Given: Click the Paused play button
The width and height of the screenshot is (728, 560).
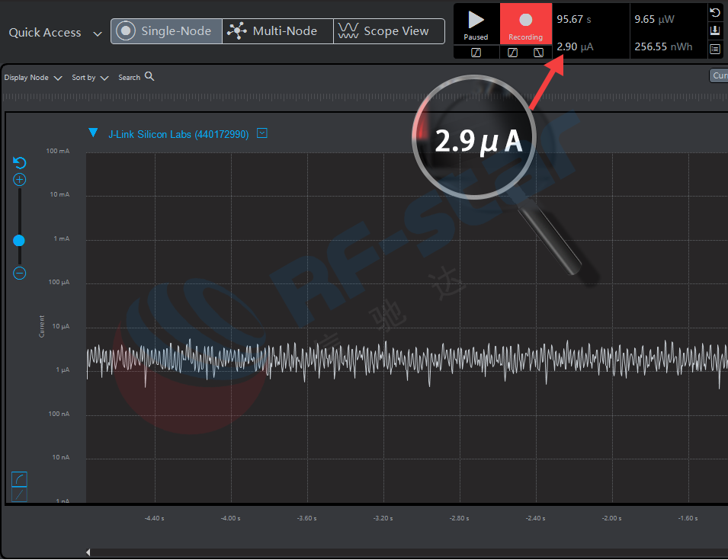Looking at the screenshot, I should pyautogui.click(x=476, y=24).
